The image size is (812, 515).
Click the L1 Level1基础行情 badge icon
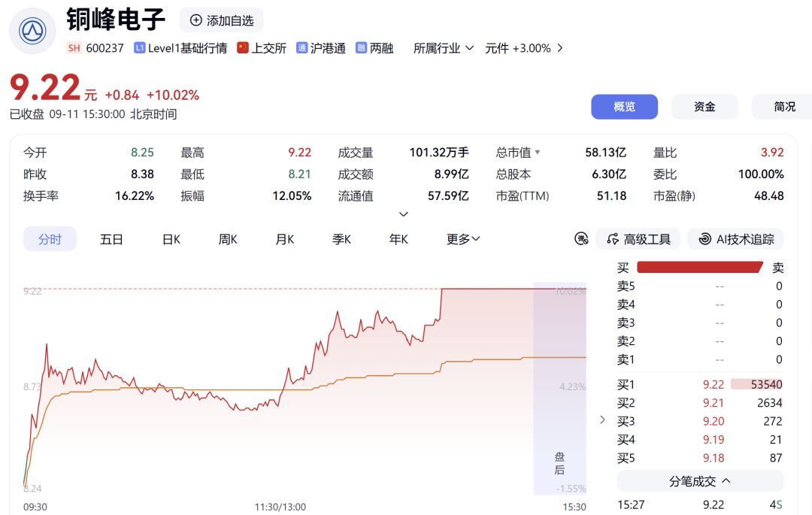pyautogui.click(x=139, y=47)
